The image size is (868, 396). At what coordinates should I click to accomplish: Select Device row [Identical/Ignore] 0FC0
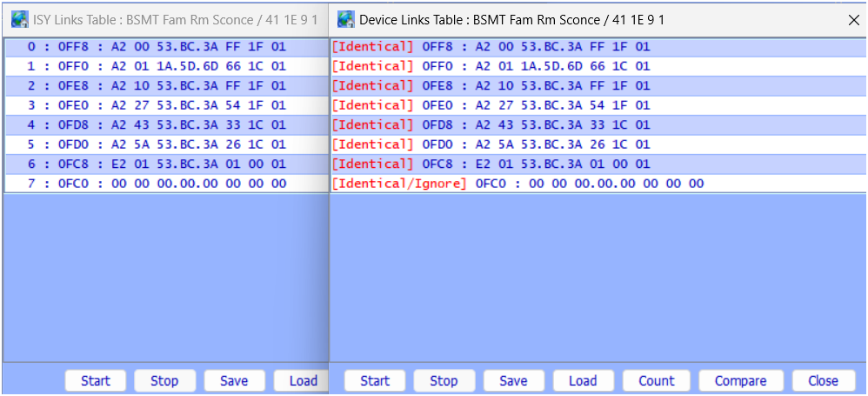599,184
